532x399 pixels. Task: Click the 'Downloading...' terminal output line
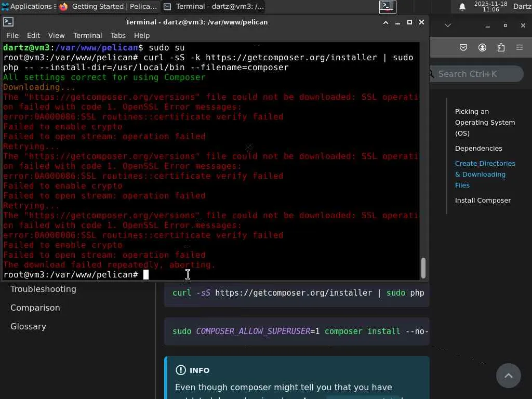(39, 87)
